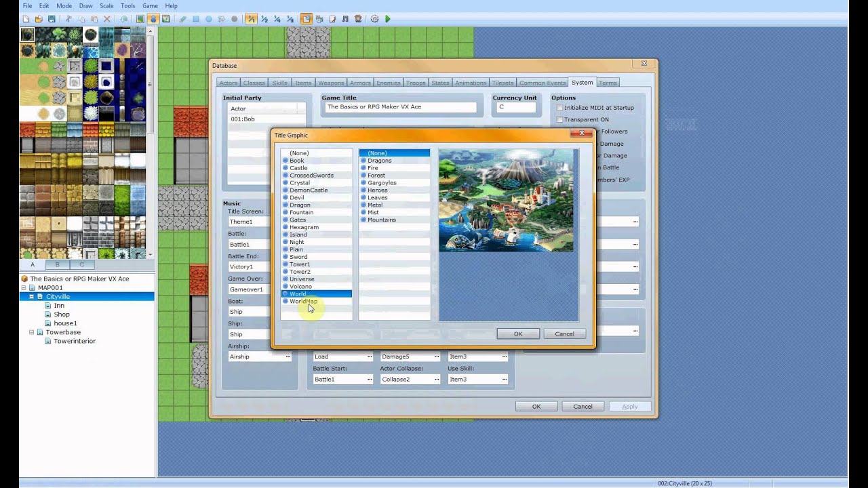Select Mountains frame in second list
Image resolution: width=868 pixels, height=488 pixels.
[395, 220]
